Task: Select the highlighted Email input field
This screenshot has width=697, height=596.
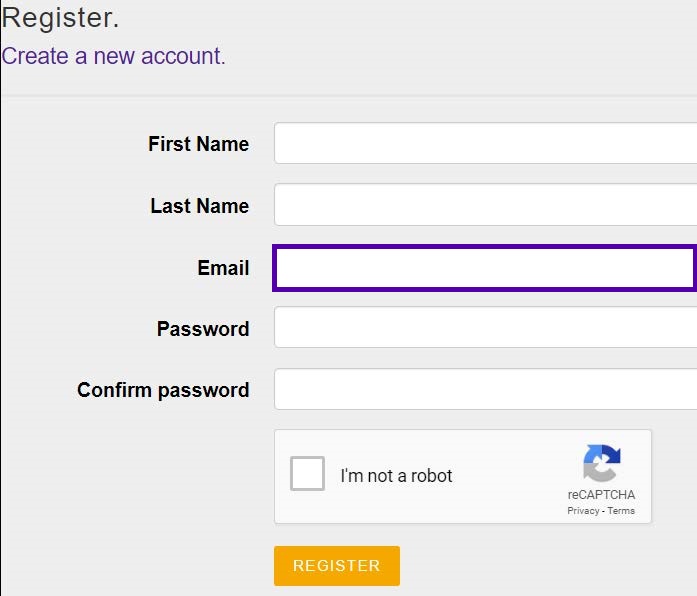Action: 485,268
